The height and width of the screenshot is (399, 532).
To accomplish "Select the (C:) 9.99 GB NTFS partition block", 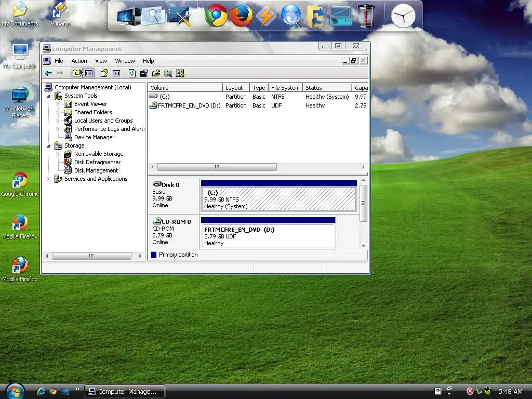I will coord(278,196).
